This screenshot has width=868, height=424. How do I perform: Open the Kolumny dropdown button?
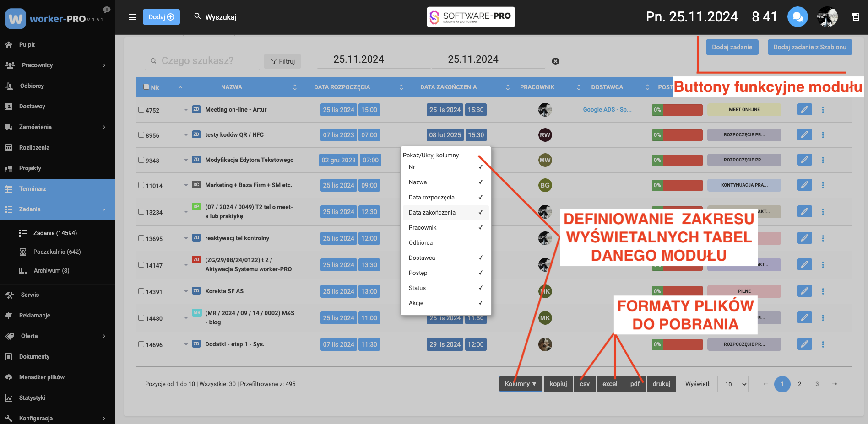coord(521,384)
